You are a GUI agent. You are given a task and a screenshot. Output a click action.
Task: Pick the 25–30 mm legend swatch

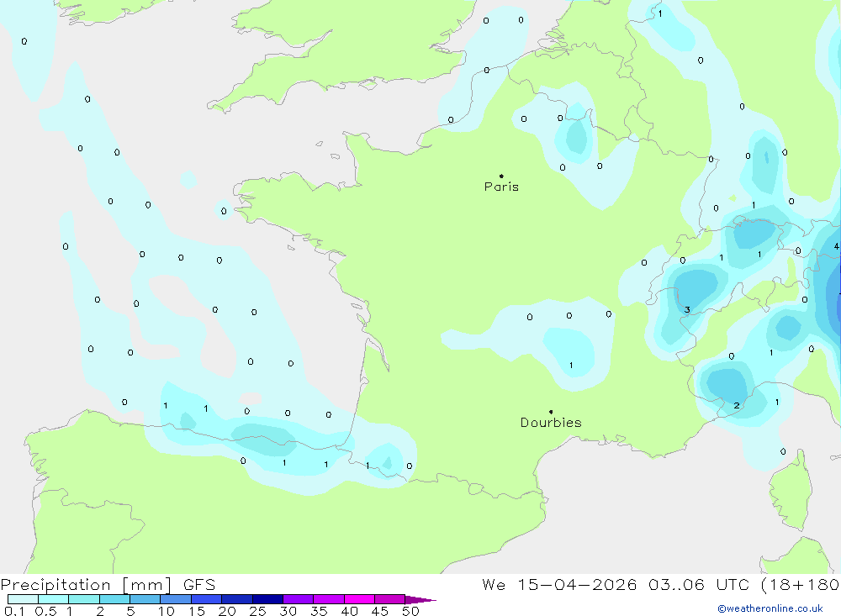tap(267, 599)
